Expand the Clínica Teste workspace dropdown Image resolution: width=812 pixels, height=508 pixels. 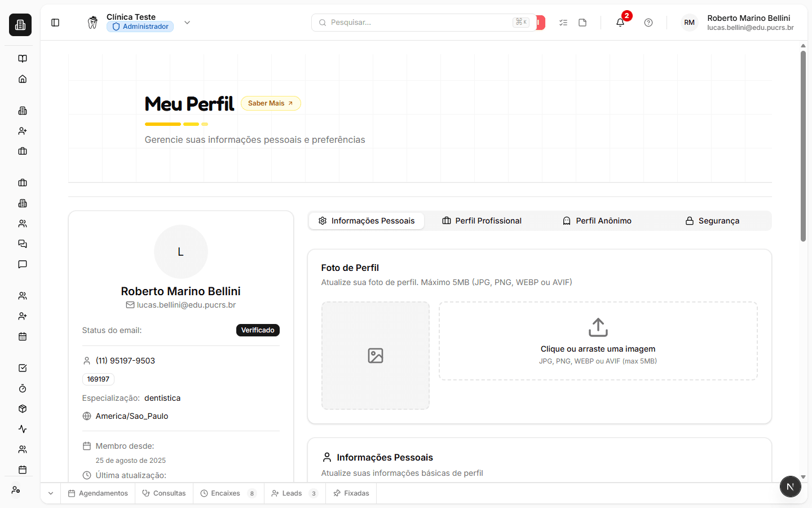tap(187, 23)
